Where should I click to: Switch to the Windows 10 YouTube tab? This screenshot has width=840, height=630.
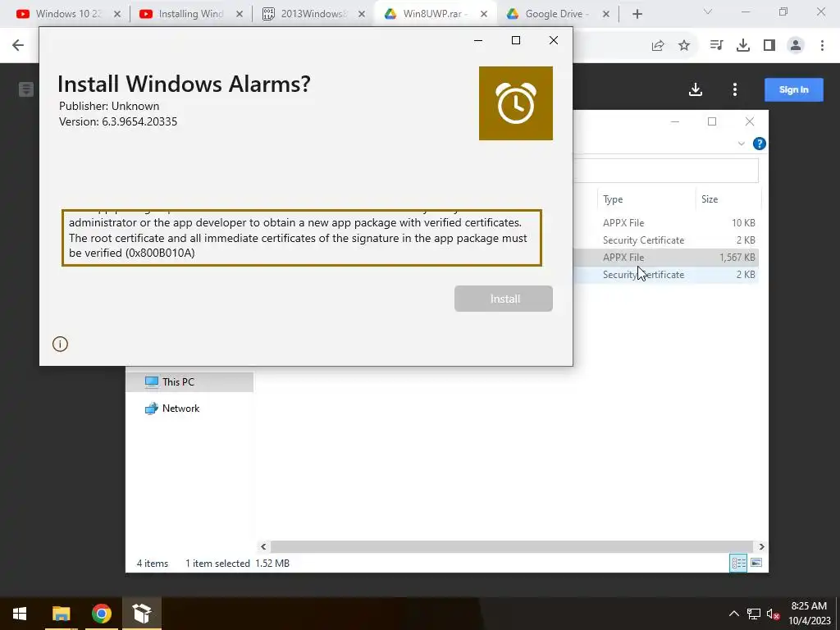point(69,14)
